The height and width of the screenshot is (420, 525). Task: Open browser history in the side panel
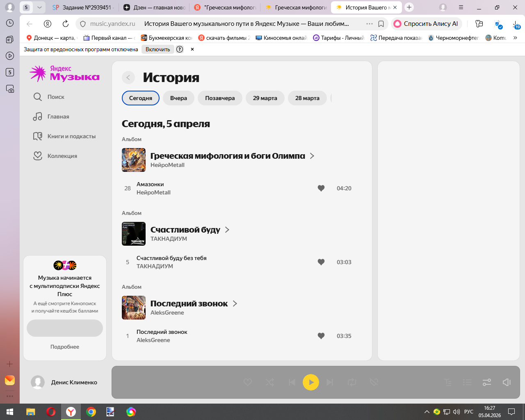click(x=10, y=23)
